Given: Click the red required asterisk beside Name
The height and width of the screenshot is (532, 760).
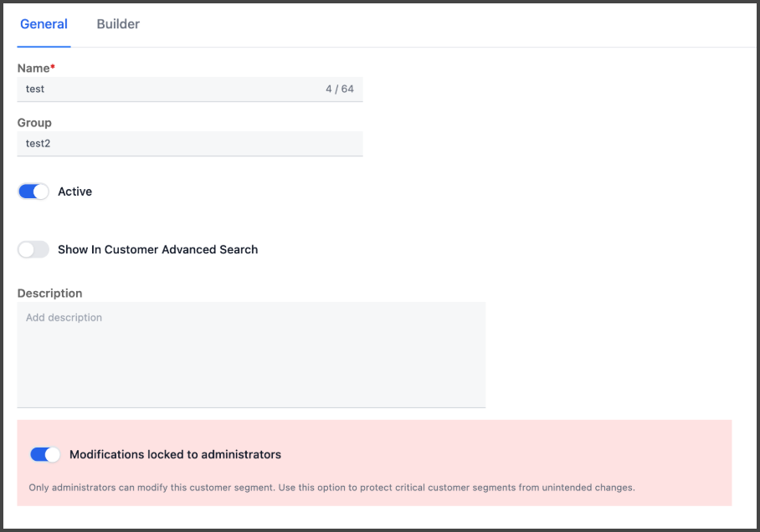Looking at the screenshot, I should pos(53,66).
